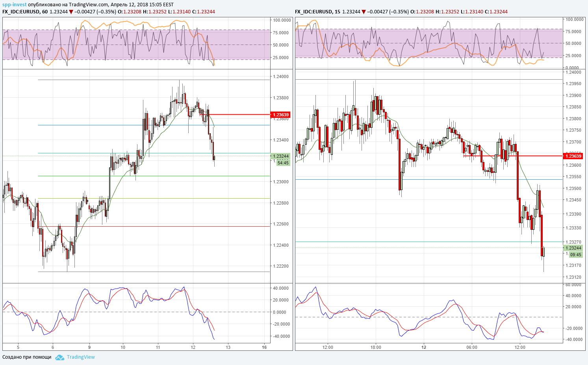Open the TradingView link at bottom

[x=81, y=357]
